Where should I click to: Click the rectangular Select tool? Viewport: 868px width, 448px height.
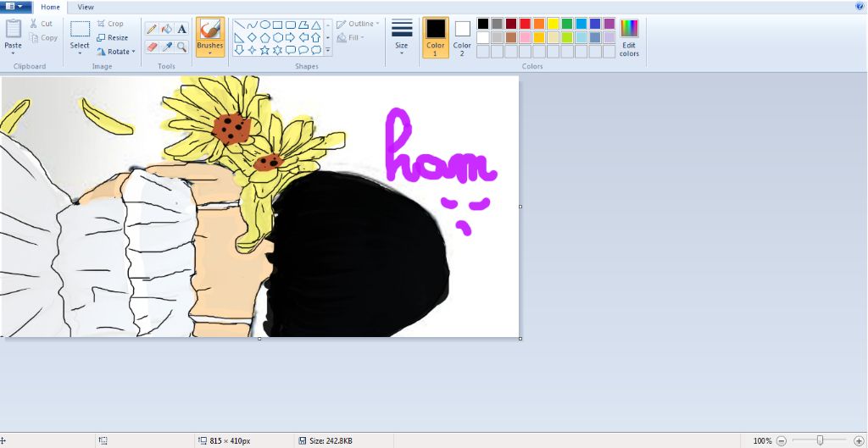[80, 33]
